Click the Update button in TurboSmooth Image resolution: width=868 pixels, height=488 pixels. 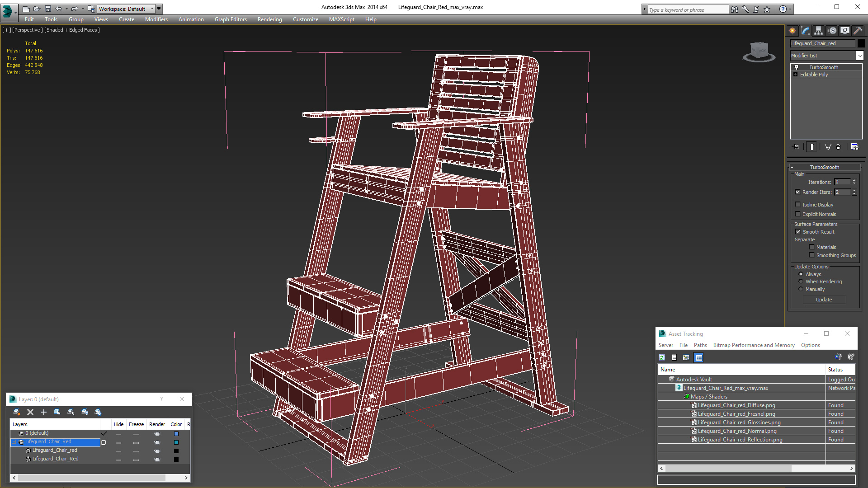824,300
